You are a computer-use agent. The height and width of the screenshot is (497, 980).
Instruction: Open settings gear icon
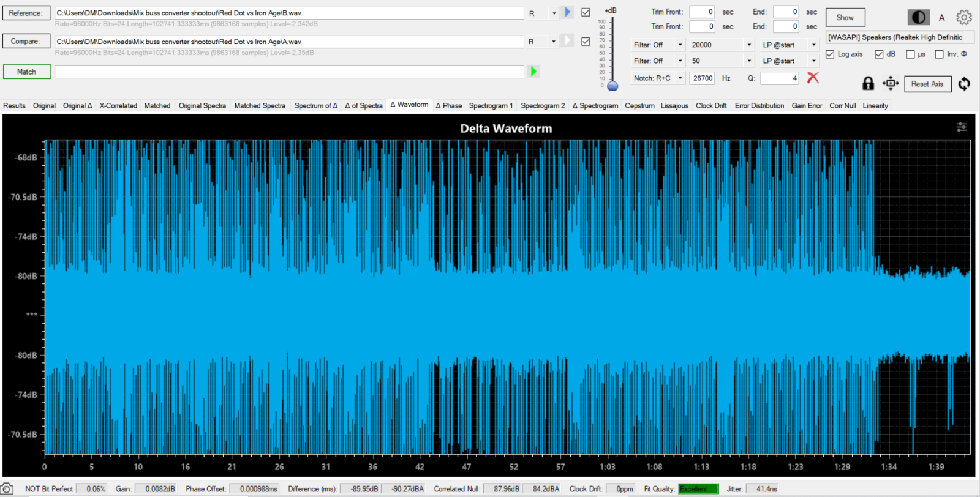964,18
